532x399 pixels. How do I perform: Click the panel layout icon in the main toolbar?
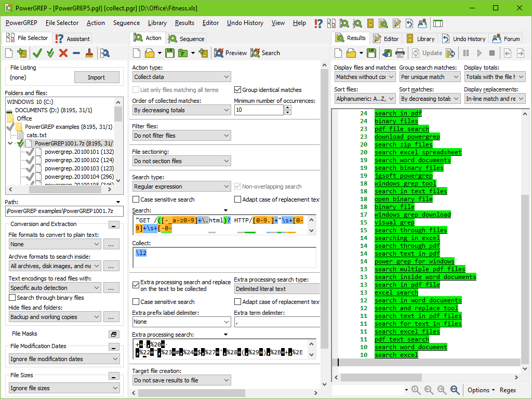coord(438,23)
